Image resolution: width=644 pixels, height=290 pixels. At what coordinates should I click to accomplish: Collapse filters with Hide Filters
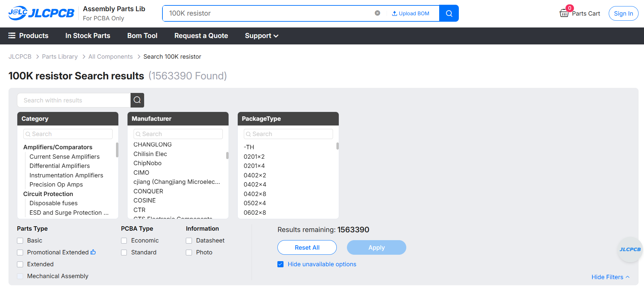[610, 277]
